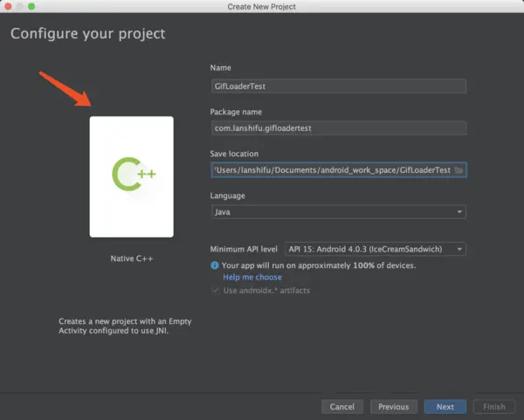Click the 'Your app will run on approximately 100%' text
Screen dimensions: 524x420
(319, 265)
